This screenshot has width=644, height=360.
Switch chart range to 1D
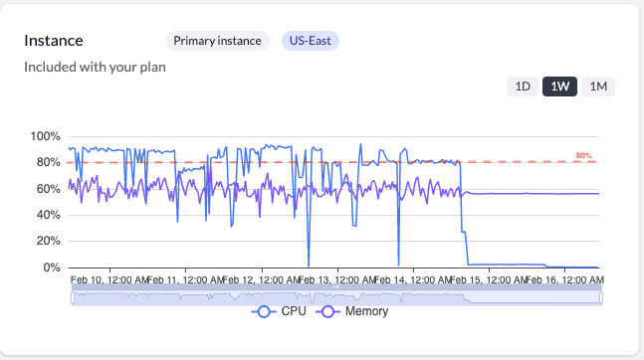523,87
